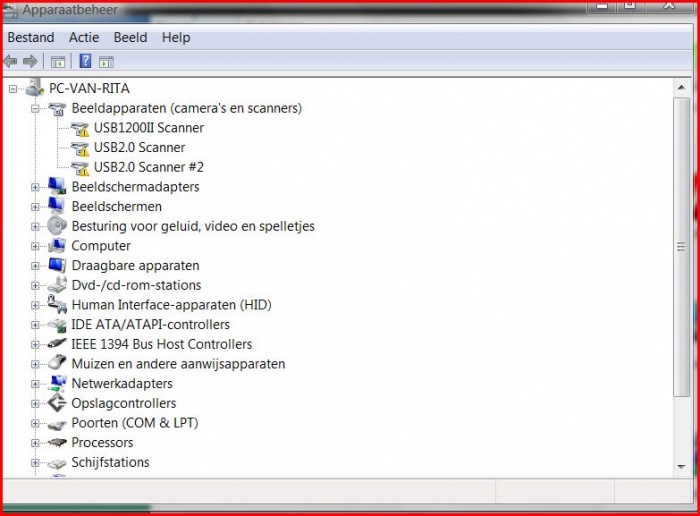This screenshot has height=516, width=700.
Task: Select the Netwerkadapters label
Action: [122, 383]
